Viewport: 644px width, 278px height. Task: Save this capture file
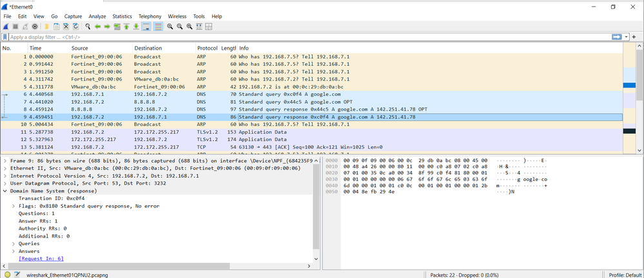[56, 26]
